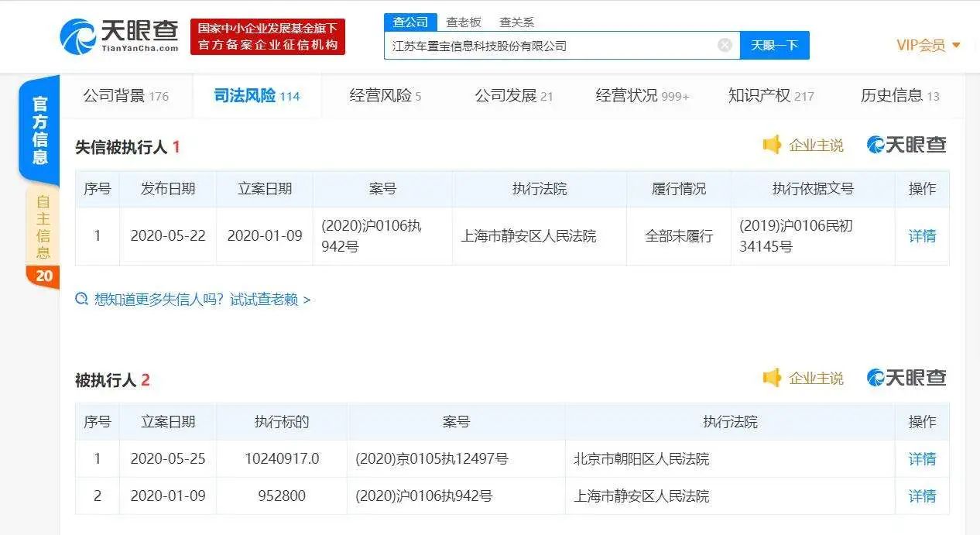Click the VIP会员 text
Screen dimensions: 980x535
coord(920,45)
